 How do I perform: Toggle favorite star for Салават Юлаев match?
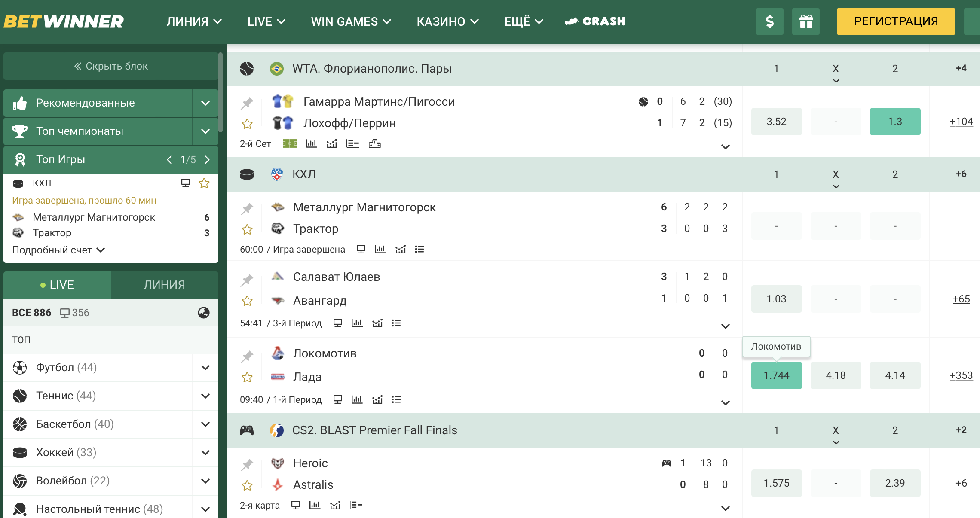click(x=247, y=301)
